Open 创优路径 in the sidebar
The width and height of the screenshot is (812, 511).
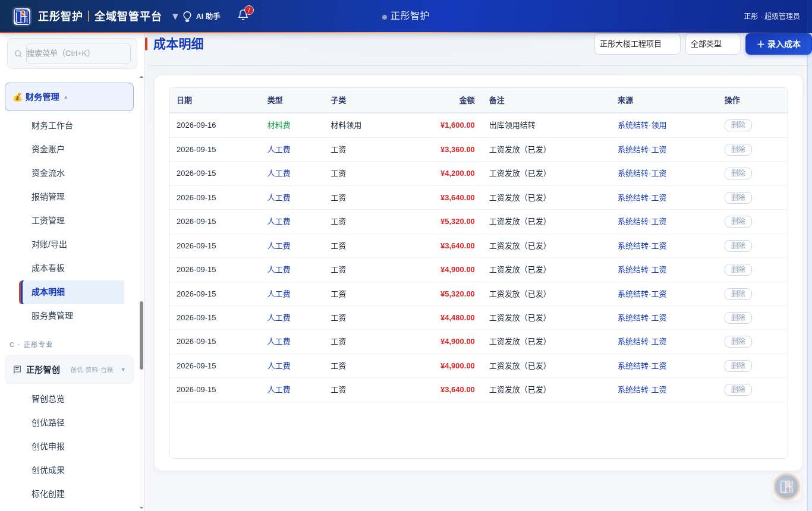[48, 422]
